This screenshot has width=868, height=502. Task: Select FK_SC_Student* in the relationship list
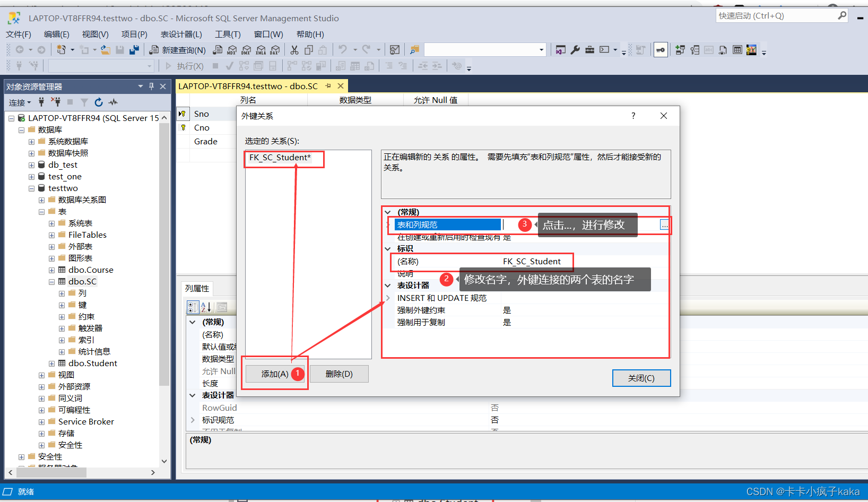click(x=280, y=158)
